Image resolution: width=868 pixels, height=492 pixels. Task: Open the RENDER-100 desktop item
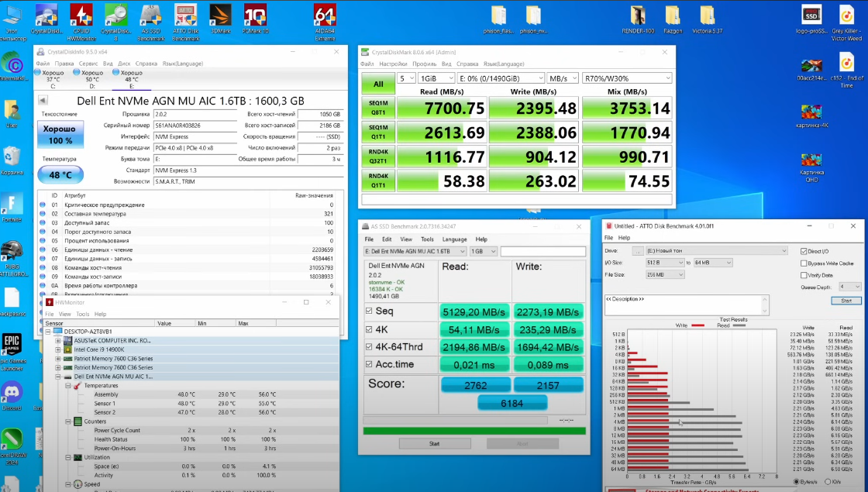point(638,20)
